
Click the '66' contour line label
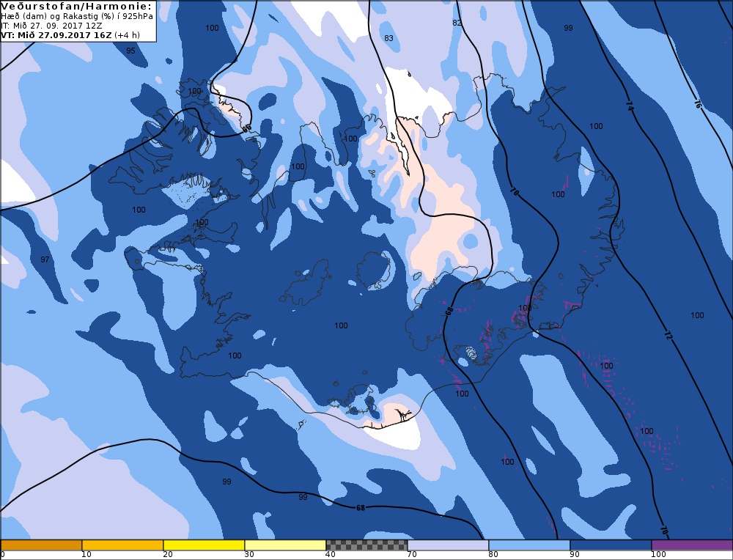coord(247,128)
